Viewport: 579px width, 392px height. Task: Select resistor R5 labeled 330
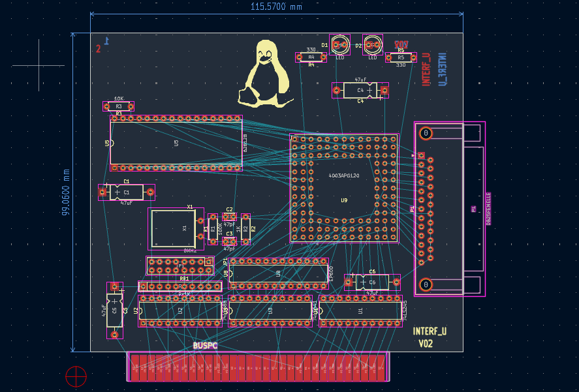pyautogui.click(x=401, y=57)
